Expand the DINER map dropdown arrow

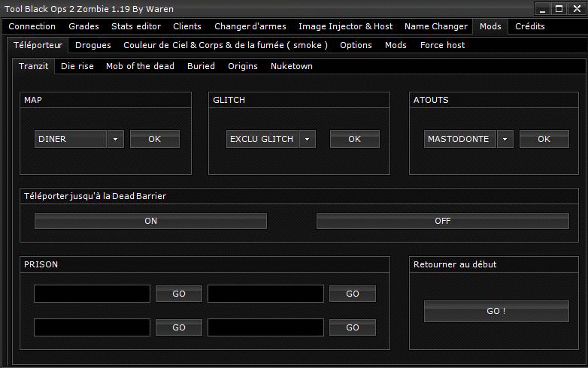pyautogui.click(x=116, y=139)
